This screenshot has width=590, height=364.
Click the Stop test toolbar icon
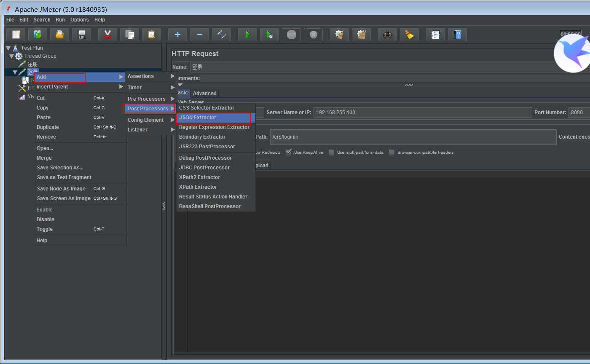pos(291,35)
